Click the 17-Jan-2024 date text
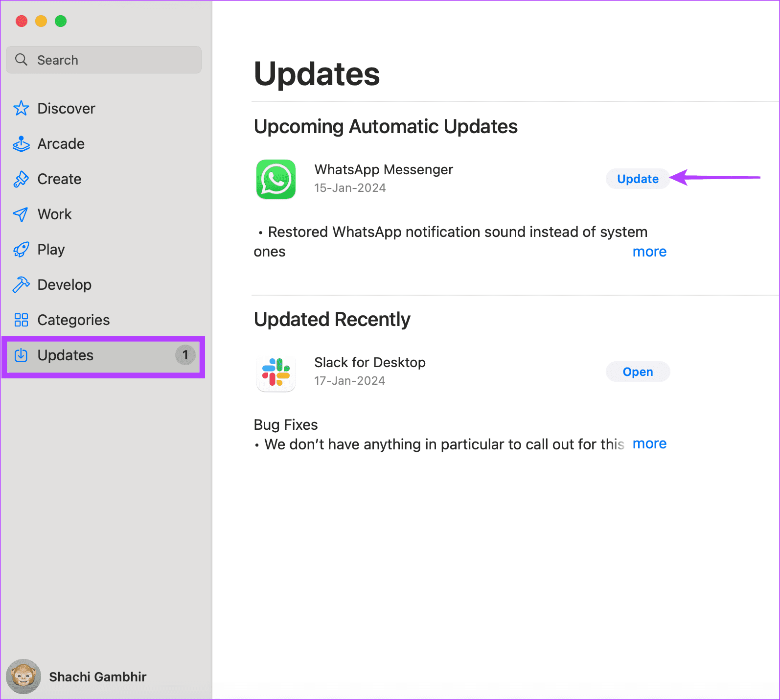Viewport: 780px width, 700px height. coord(349,381)
